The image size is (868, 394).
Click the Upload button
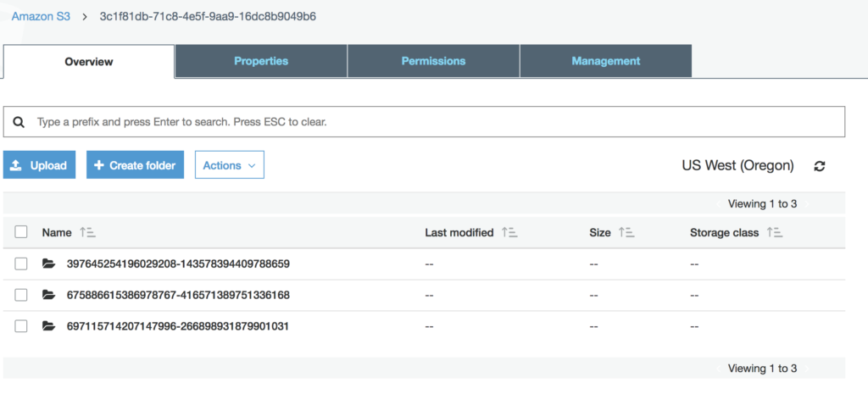coord(40,165)
